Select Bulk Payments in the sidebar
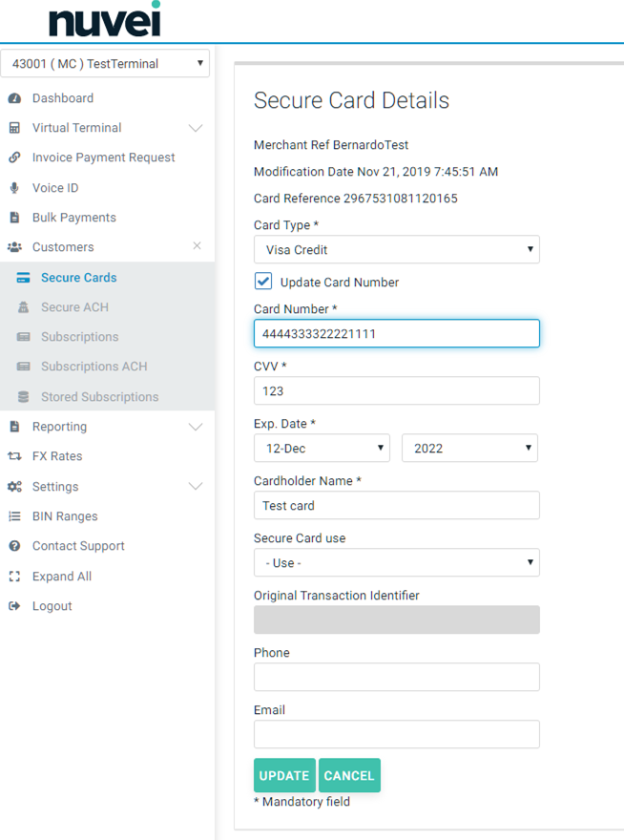This screenshot has width=624, height=840. (x=73, y=218)
